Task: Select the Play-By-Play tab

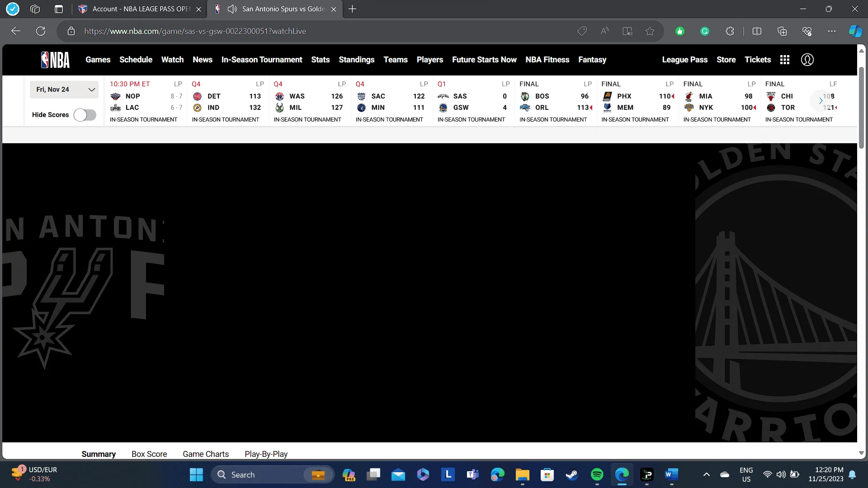Action: point(266,454)
